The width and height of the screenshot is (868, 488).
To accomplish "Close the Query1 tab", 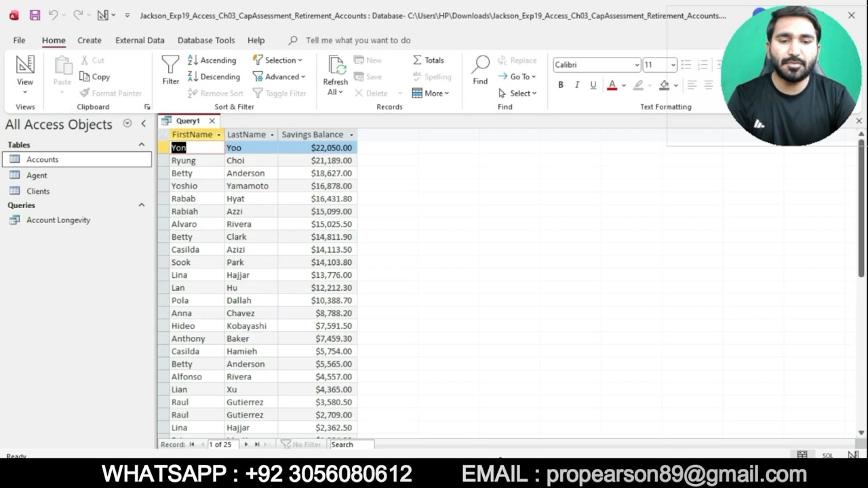I will [212, 121].
